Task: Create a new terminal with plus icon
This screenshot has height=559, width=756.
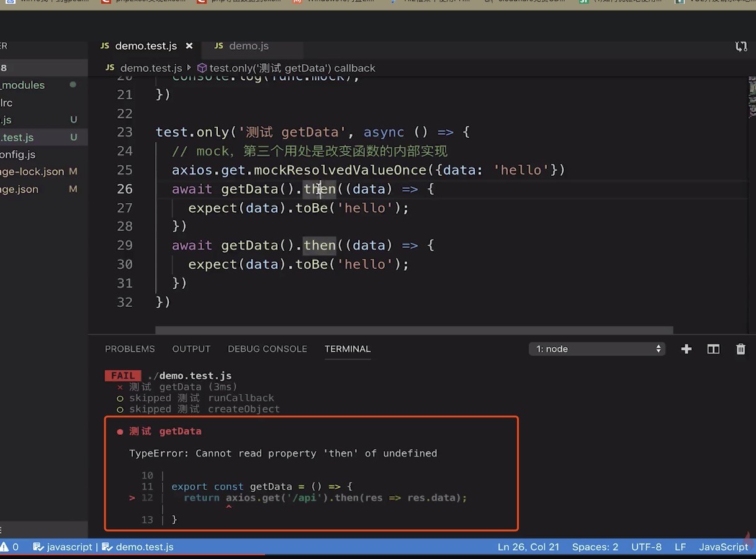Action: point(686,349)
